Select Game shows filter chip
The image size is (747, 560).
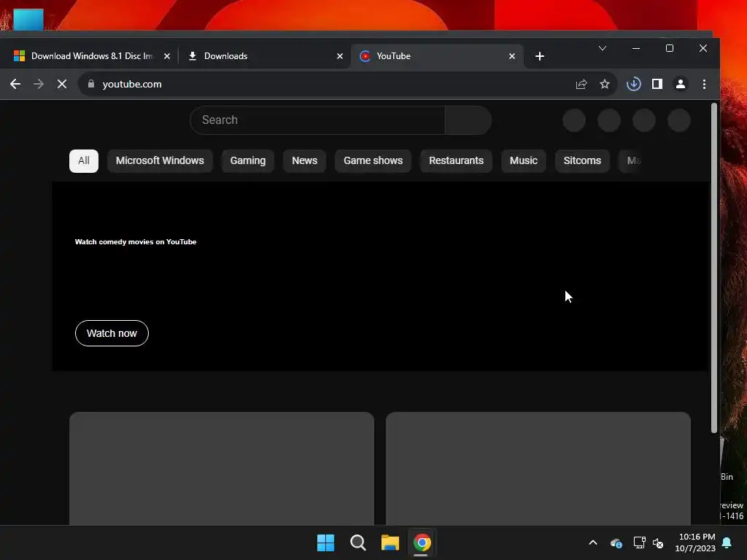[x=373, y=161]
